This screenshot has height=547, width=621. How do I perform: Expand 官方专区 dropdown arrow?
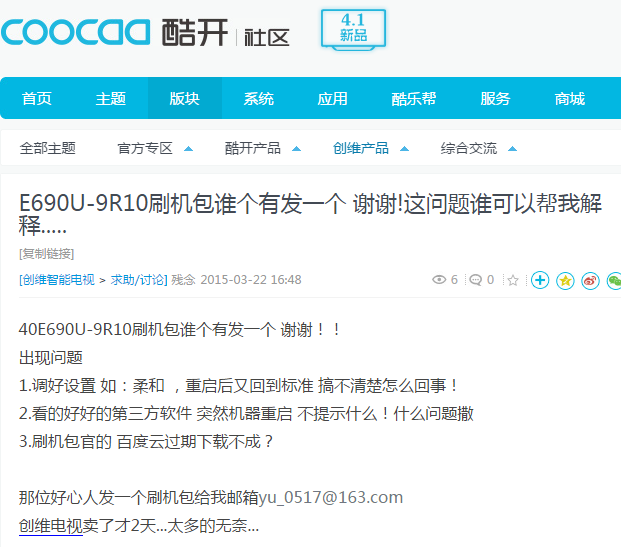(189, 149)
